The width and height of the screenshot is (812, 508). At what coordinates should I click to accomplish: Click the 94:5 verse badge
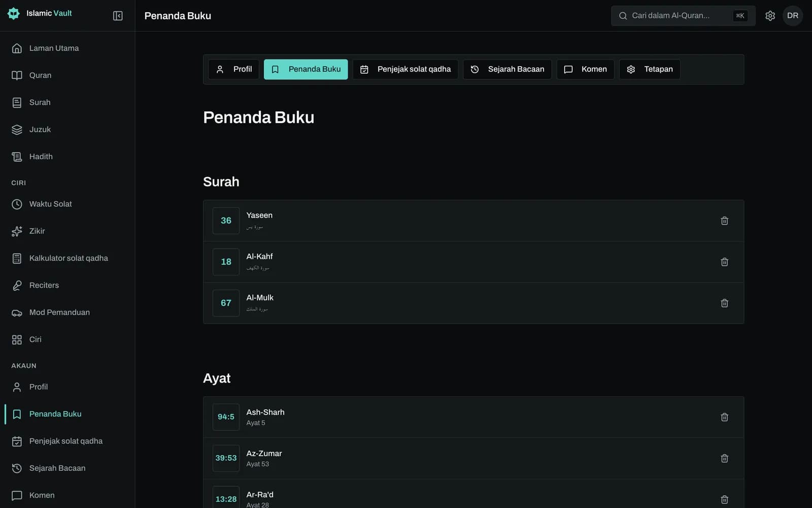pyautogui.click(x=226, y=417)
